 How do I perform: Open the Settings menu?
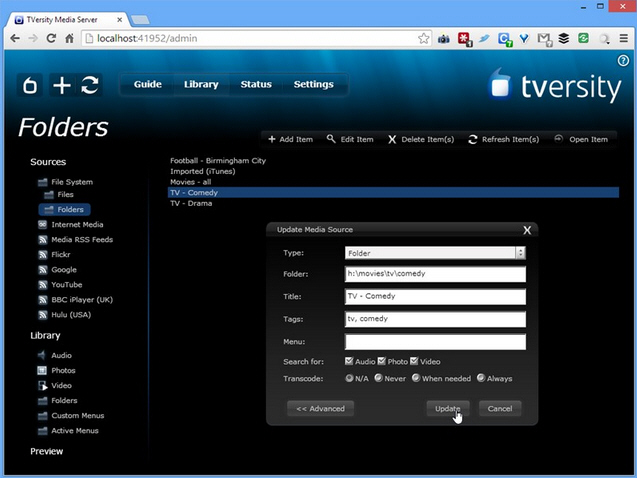coord(314,84)
